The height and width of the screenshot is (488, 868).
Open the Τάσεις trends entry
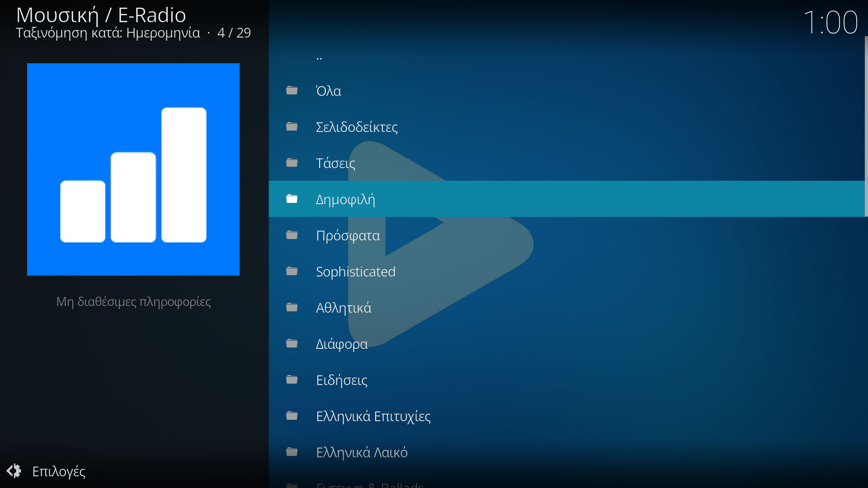(x=335, y=163)
